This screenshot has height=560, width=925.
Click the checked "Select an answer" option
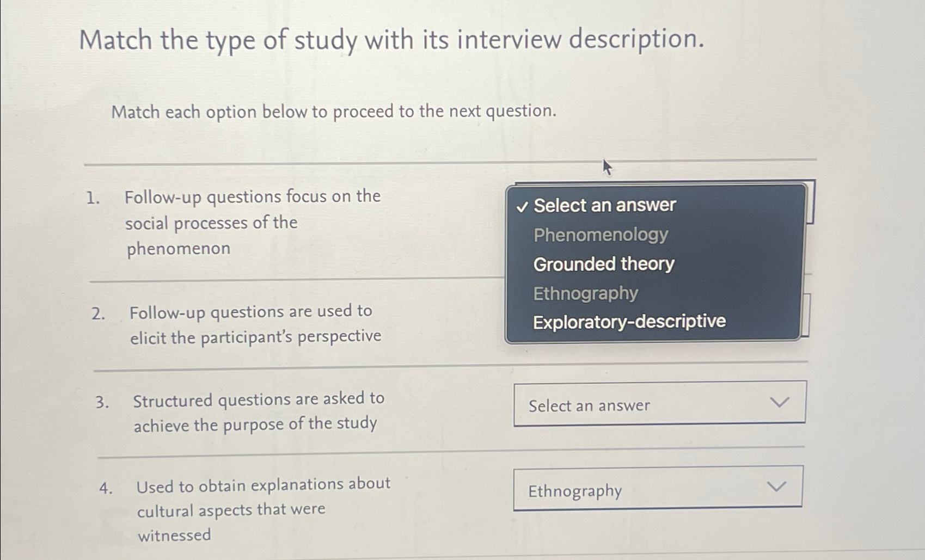603,206
